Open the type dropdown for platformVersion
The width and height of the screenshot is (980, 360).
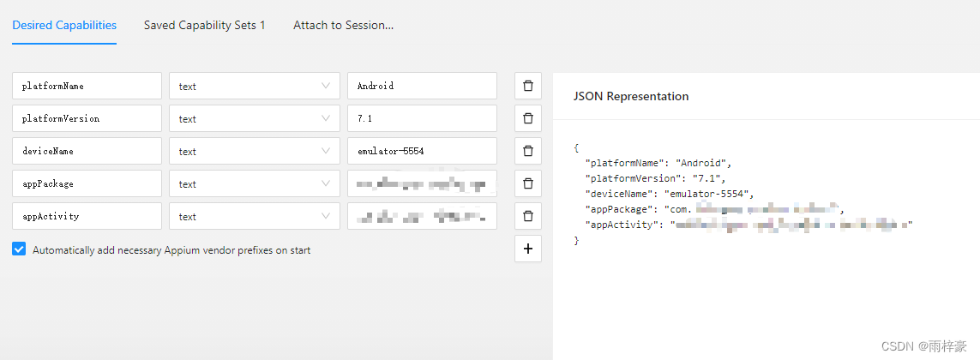pyautogui.click(x=255, y=118)
